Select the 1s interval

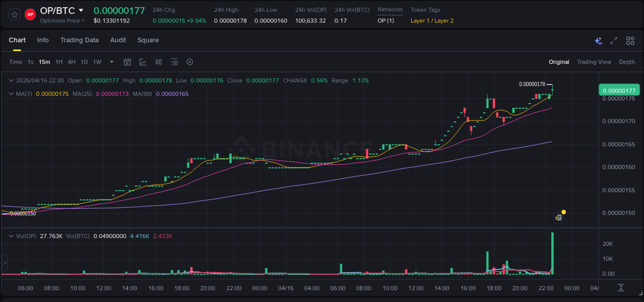pos(30,62)
